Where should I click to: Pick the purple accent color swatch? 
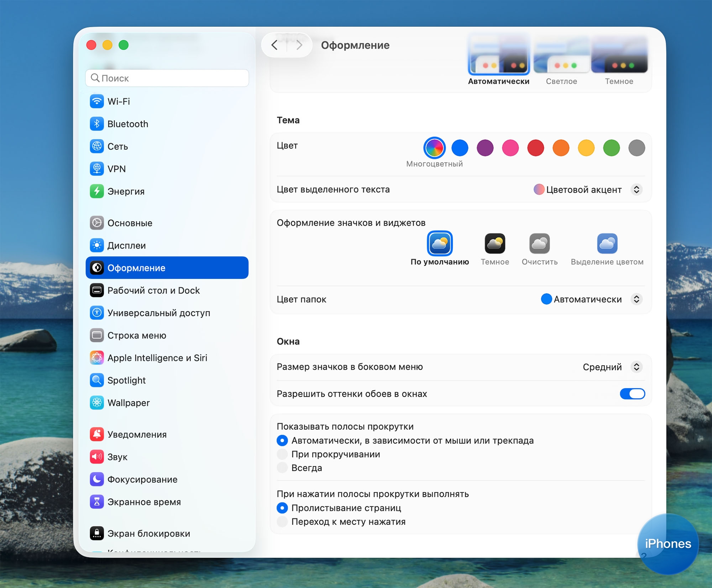pyautogui.click(x=485, y=148)
